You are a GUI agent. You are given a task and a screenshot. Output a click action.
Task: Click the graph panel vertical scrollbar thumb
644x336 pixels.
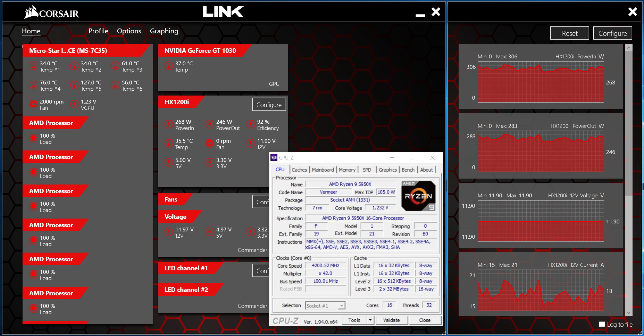click(x=629, y=123)
